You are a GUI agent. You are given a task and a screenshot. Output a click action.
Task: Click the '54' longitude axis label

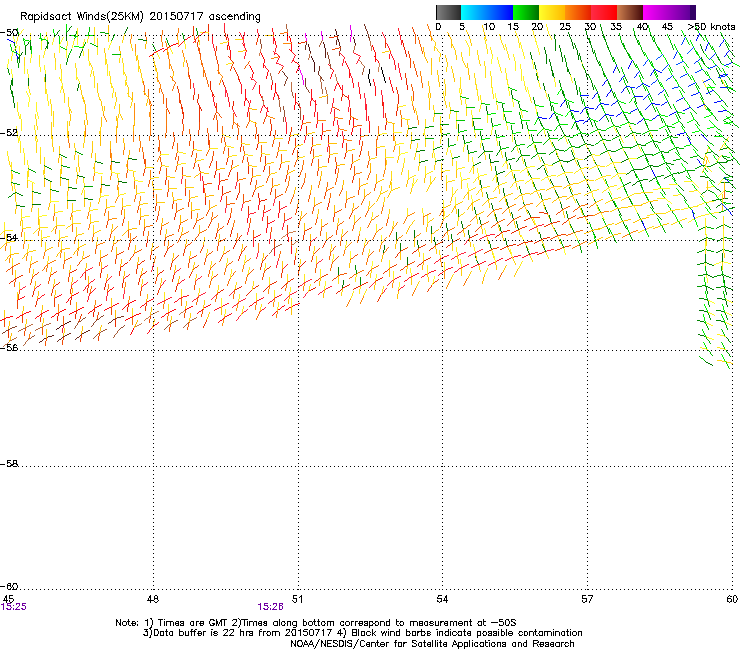442,599
